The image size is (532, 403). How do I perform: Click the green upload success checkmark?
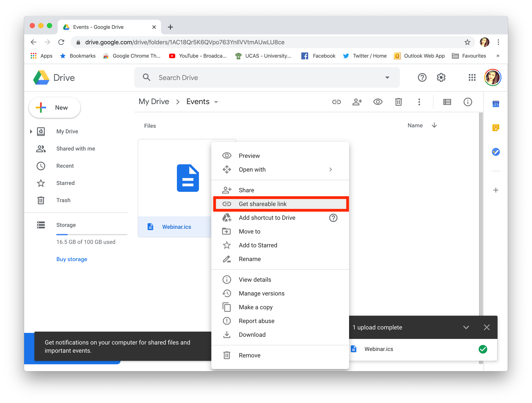[x=483, y=349]
